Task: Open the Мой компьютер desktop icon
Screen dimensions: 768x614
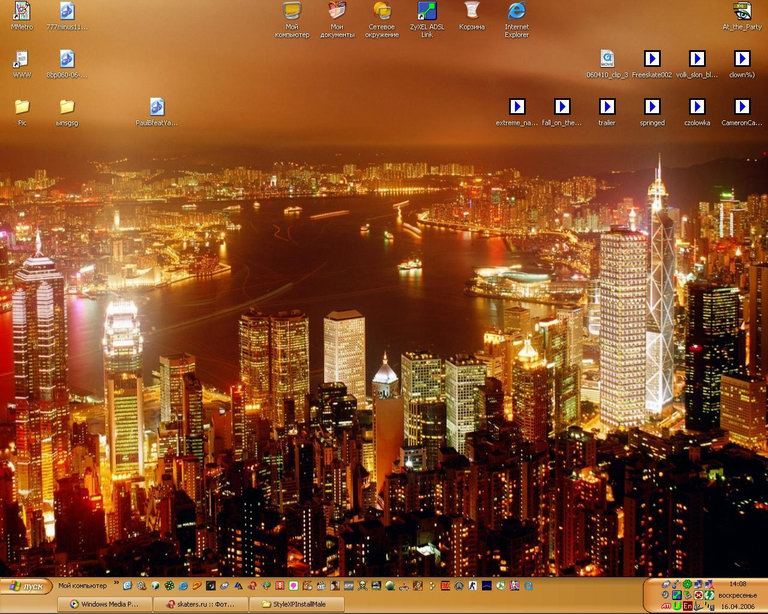Action: (292, 12)
